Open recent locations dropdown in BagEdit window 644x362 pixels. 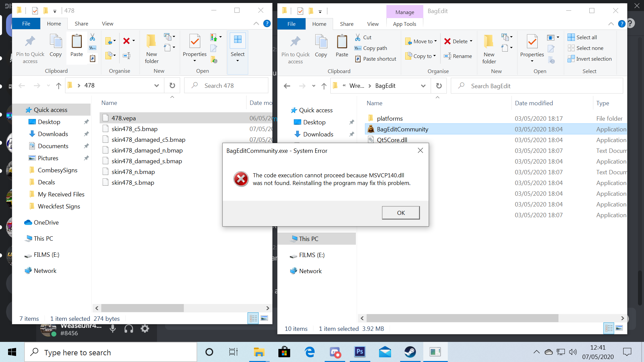pyautogui.click(x=314, y=86)
